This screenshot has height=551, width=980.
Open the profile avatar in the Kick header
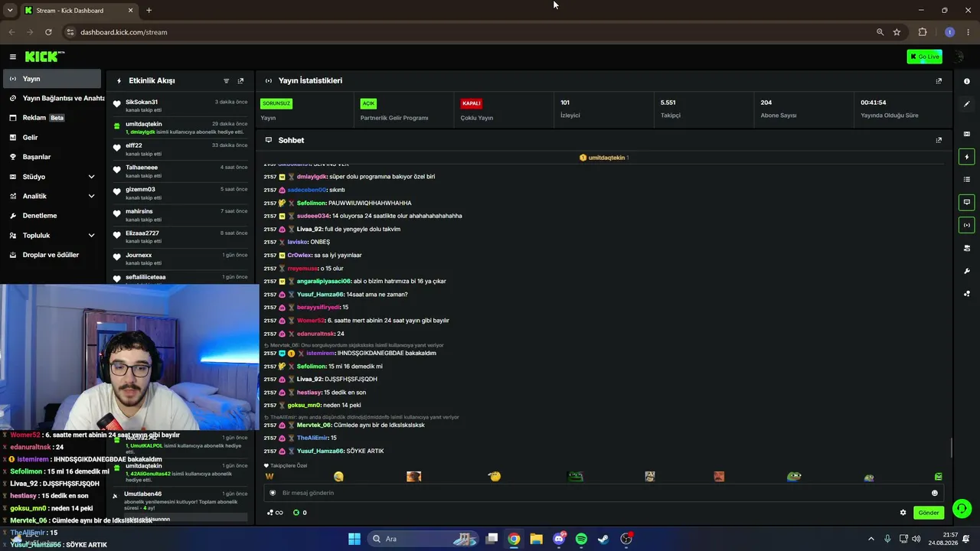(957, 57)
